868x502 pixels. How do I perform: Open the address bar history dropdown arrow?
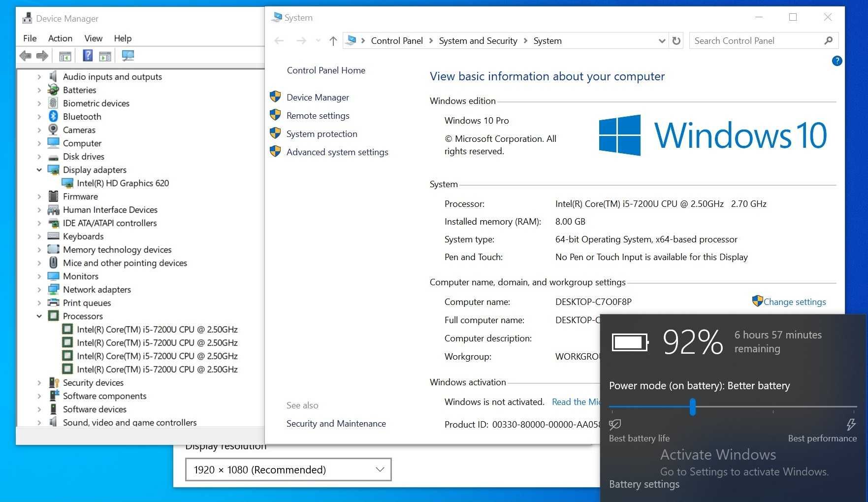click(x=662, y=41)
